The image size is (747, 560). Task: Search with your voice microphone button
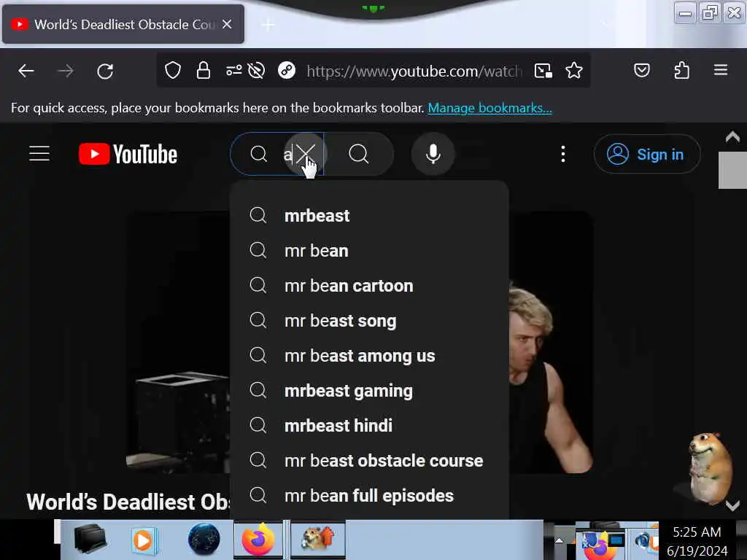[433, 154]
